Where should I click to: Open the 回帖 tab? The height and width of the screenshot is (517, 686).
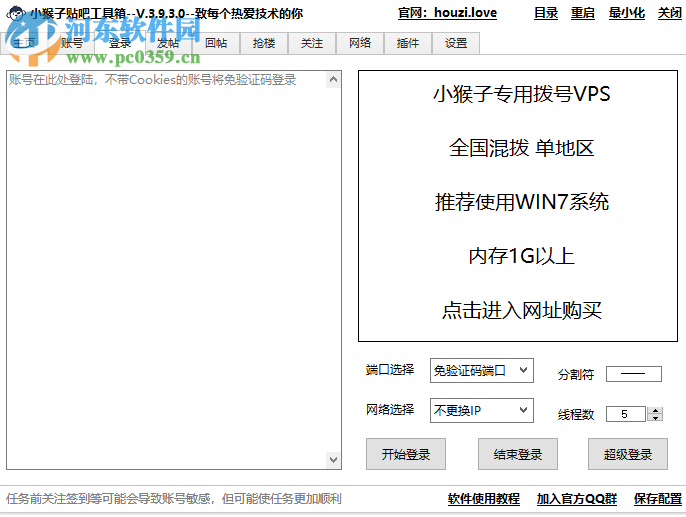[216, 43]
